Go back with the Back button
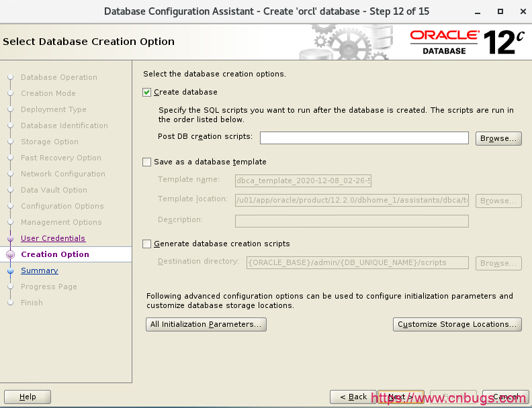This screenshot has width=532, height=408. 353,397
